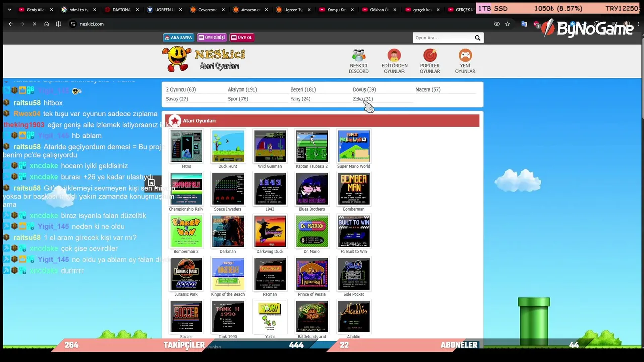
Task: Open the Aksiyon (191) category
Action: coord(243,89)
